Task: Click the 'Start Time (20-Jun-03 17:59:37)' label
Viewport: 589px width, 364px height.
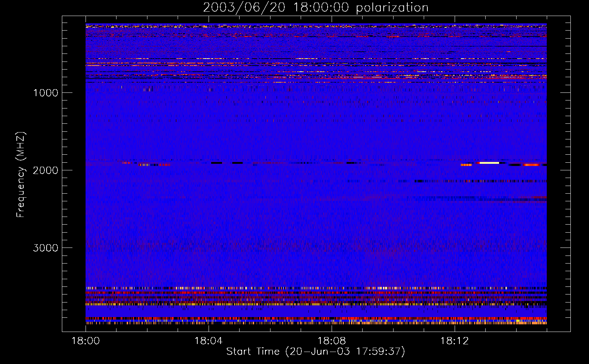Action: tap(316, 352)
